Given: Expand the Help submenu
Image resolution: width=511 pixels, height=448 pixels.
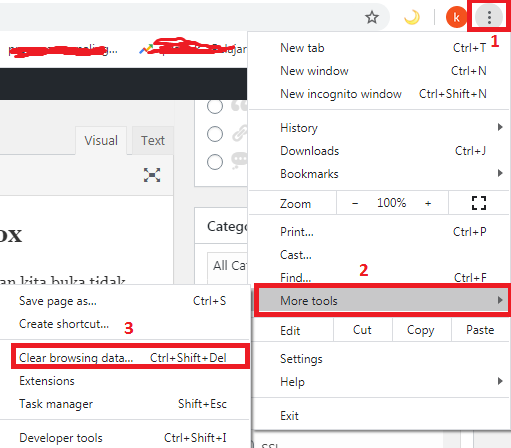Looking at the screenshot, I should click(380, 382).
